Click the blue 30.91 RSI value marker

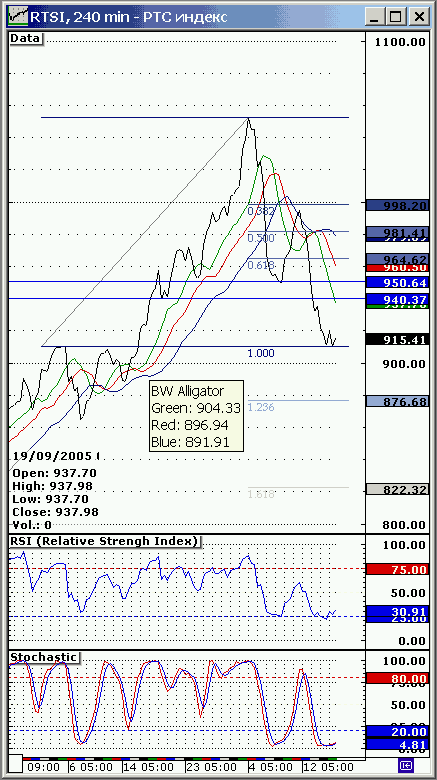(397, 610)
